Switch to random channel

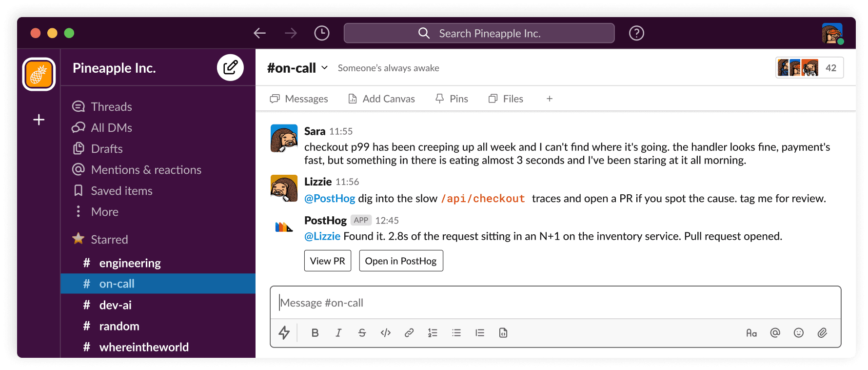(x=158, y=326)
